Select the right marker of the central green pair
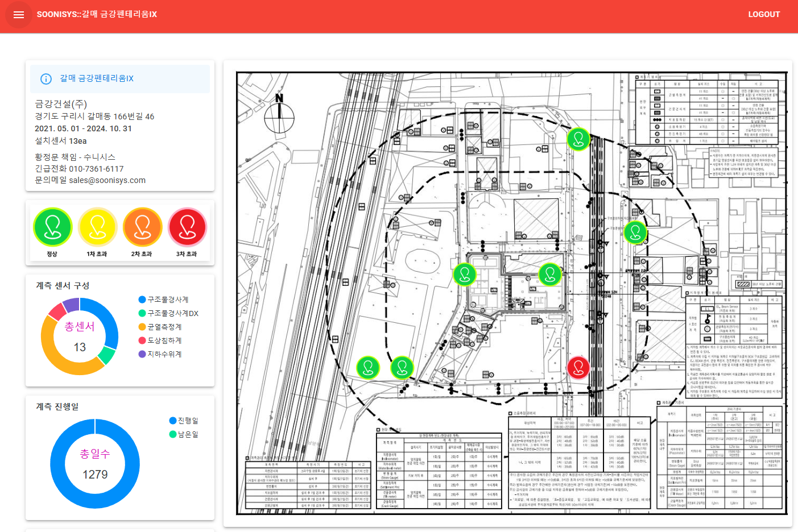This screenshot has height=532, width=798. coord(550,274)
